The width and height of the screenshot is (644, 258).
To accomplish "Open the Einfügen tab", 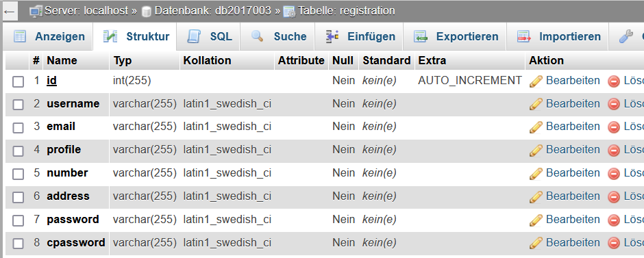I will (x=360, y=36).
